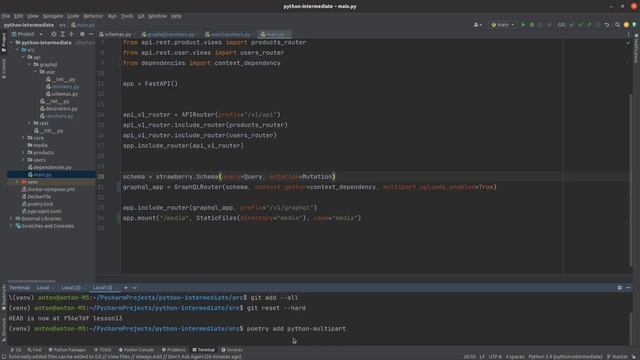Collapse the src folder in project tree
Image resolution: width=640 pixels, height=360 pixels.
[18, 50]
